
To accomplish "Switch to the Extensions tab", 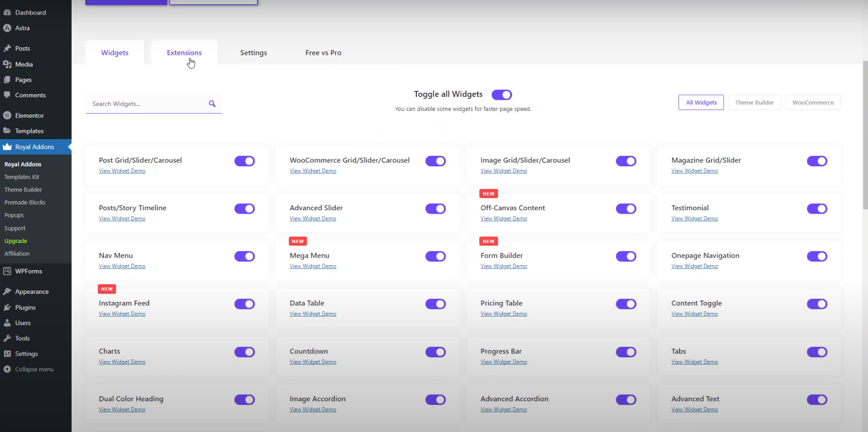I will (184, 53).
